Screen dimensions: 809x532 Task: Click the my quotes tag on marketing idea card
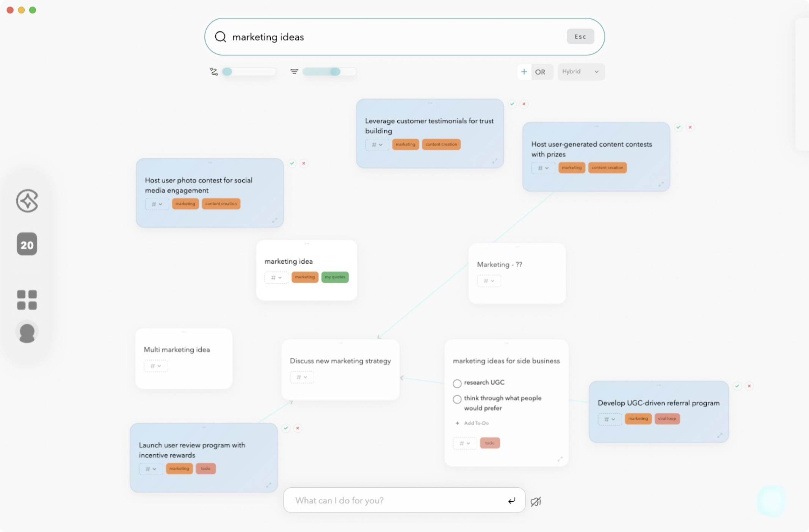pos(335,277)
